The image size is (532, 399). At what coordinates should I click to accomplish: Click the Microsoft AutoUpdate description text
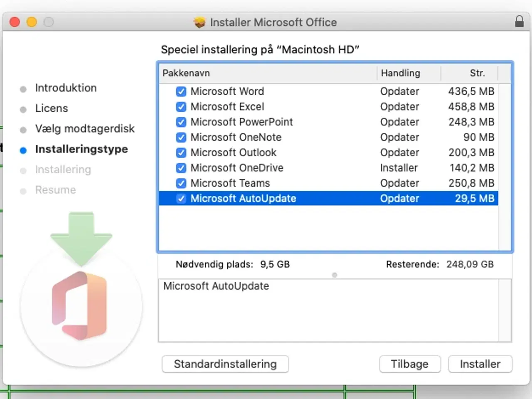(x=216, y=286)
